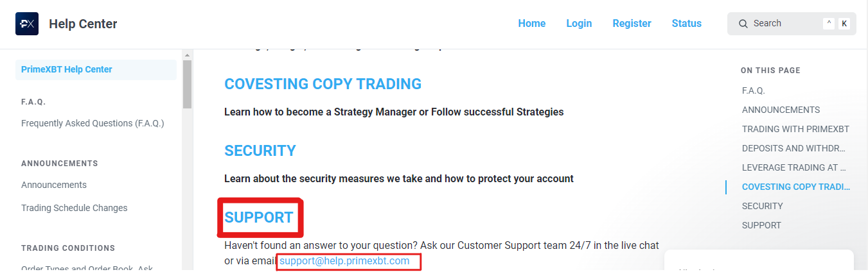Jump to TRADING WITH PRIMEXBT section
Image resolution: width=868 pixels, height=272 pixels.
click(x=795, y=129)
